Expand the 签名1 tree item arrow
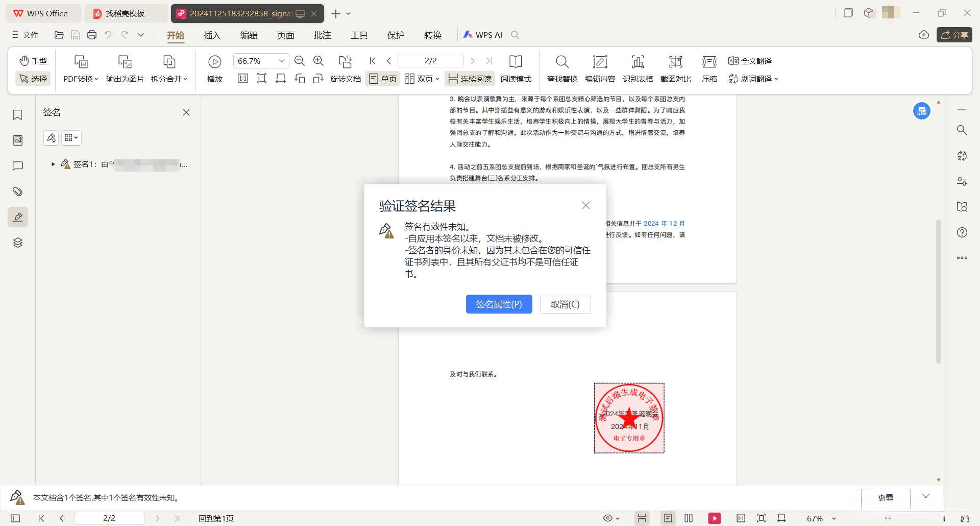This screenshot has height=526, width=980. pos(53,164)
